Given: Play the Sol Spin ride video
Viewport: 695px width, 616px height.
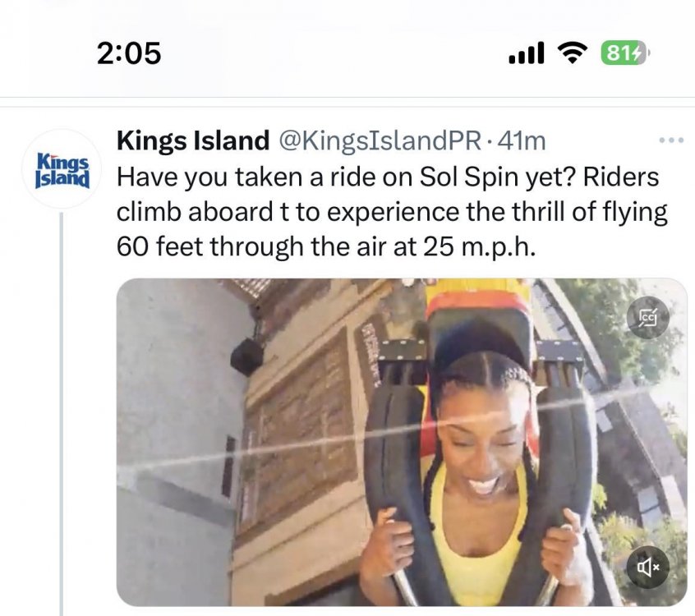Looking at the screenshot, I should click(401, 442).
